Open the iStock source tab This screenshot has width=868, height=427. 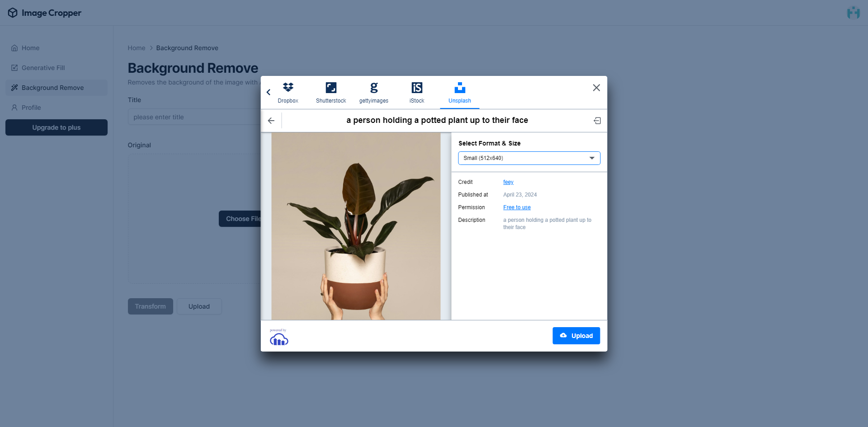click(417, 93)
